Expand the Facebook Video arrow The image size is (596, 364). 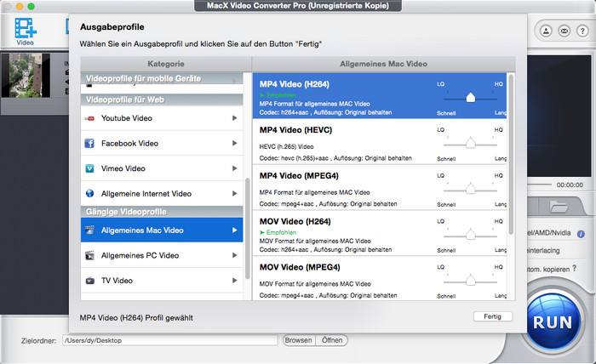[234, 143]
